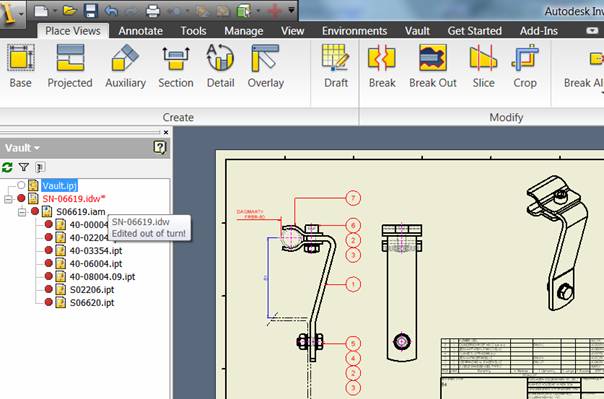Select SN-06619.idw* in the tree

(74, 199)
